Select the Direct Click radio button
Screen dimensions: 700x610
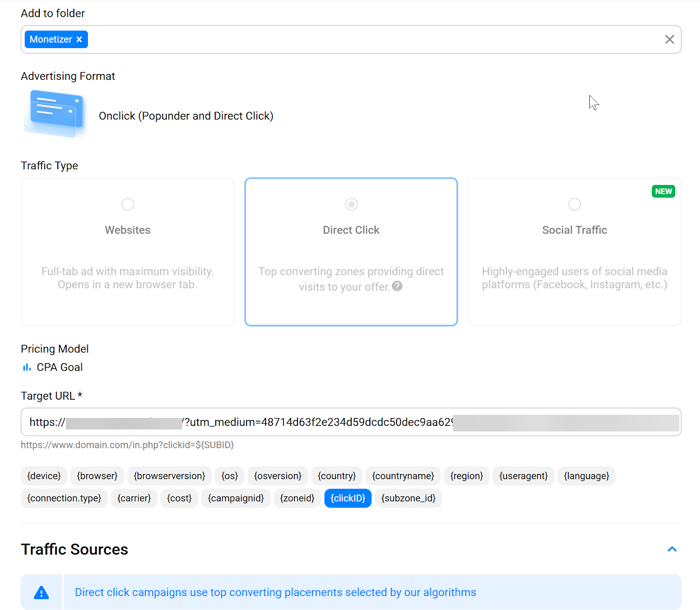point(351,204)
